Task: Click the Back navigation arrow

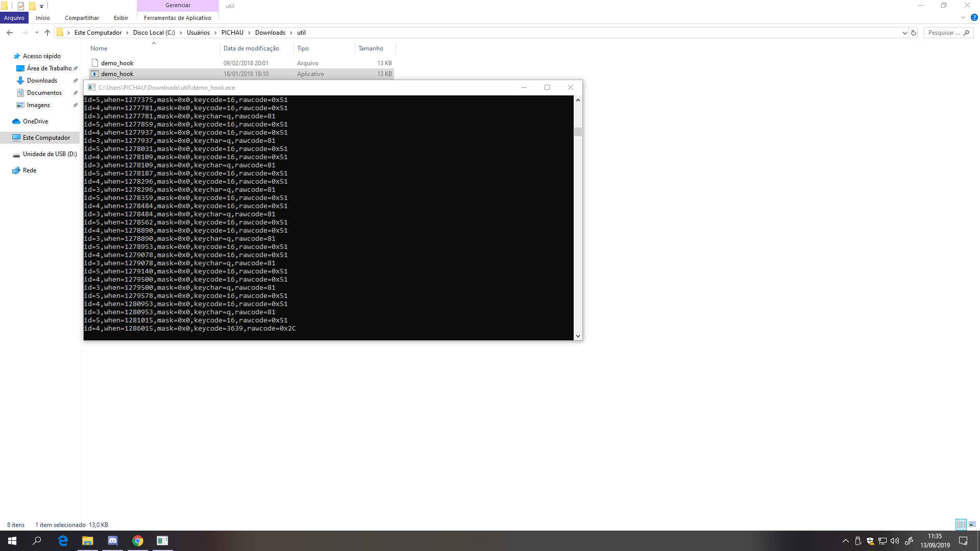Action: (x=9, y=32)
